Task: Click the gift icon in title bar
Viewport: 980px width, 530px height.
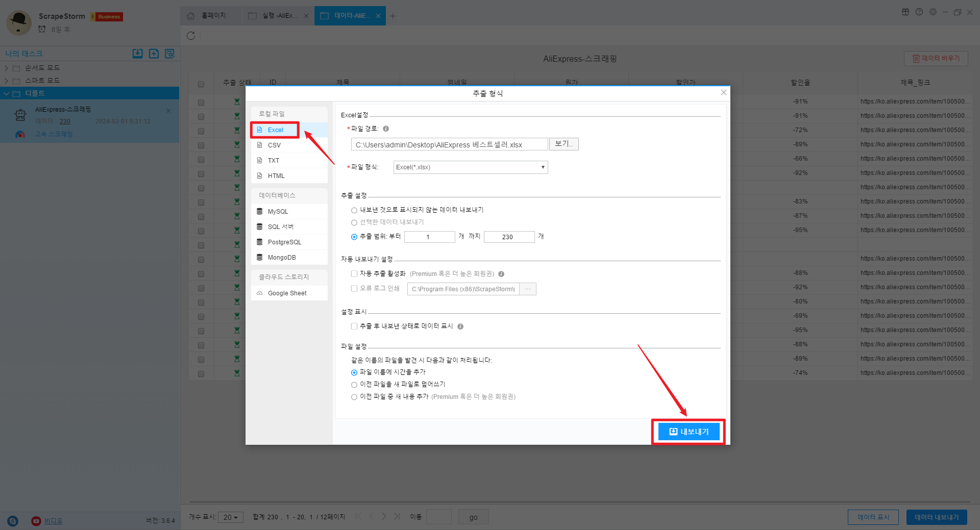Action: 905,12
